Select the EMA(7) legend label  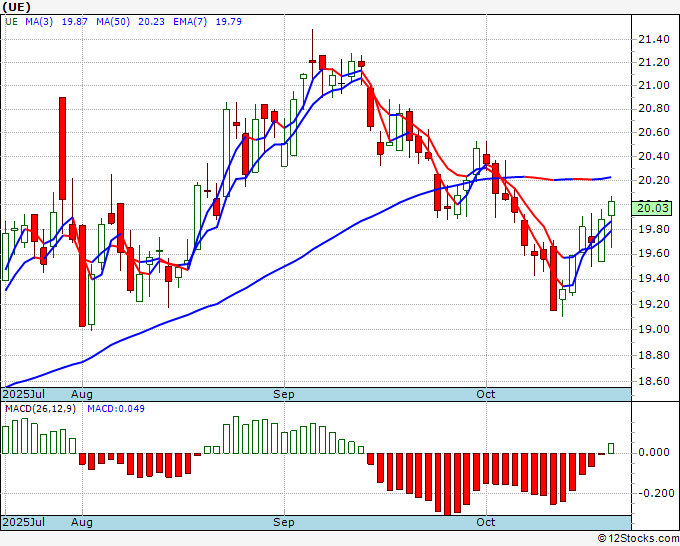[x=190, y=22]
